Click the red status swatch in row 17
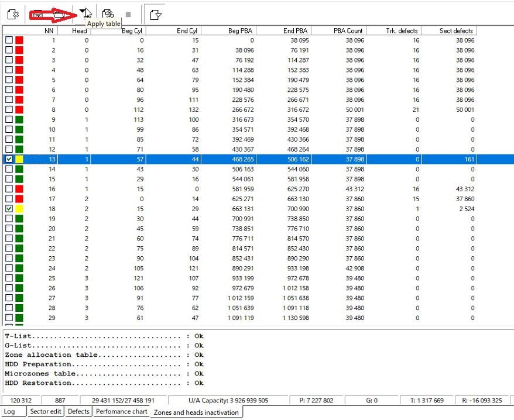Screen dimensions: 514x420 click(19, 199)
